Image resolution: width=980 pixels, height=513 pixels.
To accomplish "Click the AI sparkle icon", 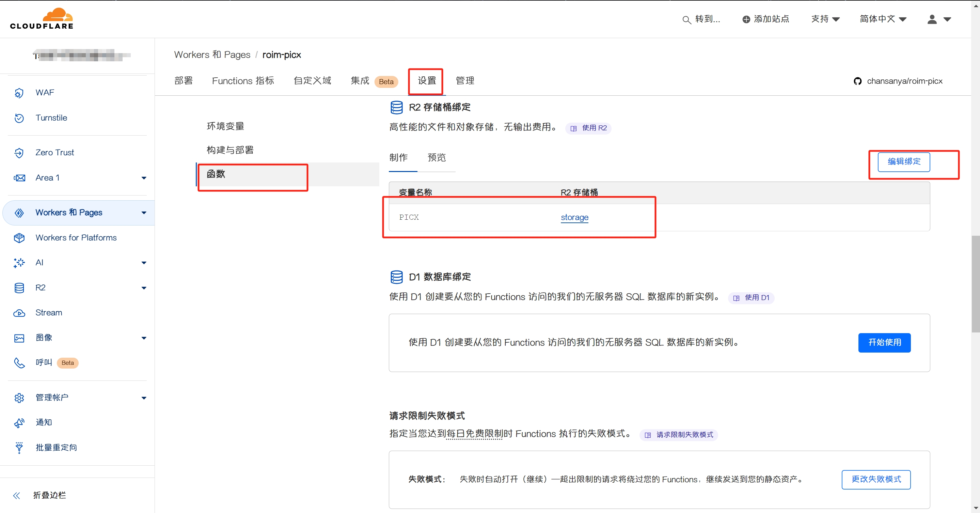I will 19,263.
